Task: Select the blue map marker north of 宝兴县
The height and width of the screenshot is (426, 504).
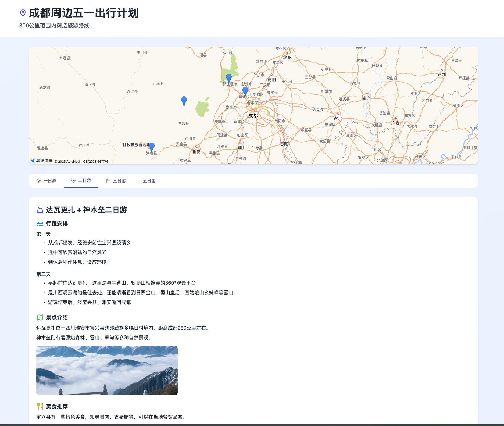Action: (184, 101)
